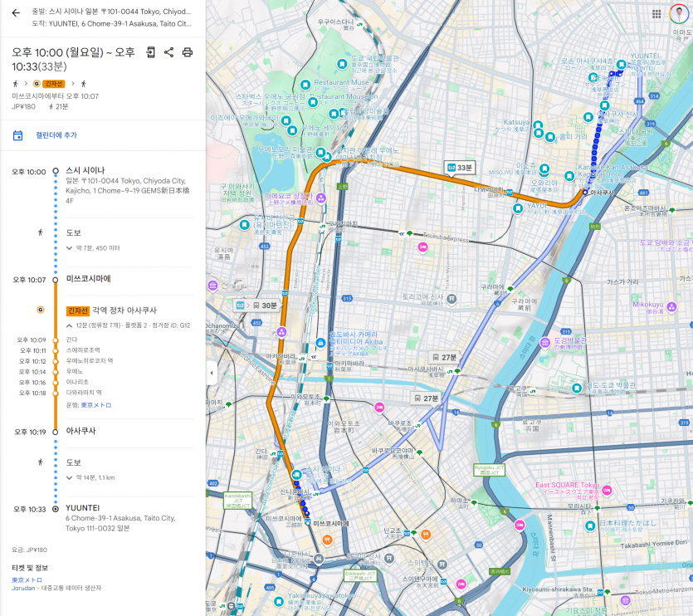Click the calendar icon beside 캘린더에 추가
The width and height of the screenshot is (693, 616).
(17, 135)
